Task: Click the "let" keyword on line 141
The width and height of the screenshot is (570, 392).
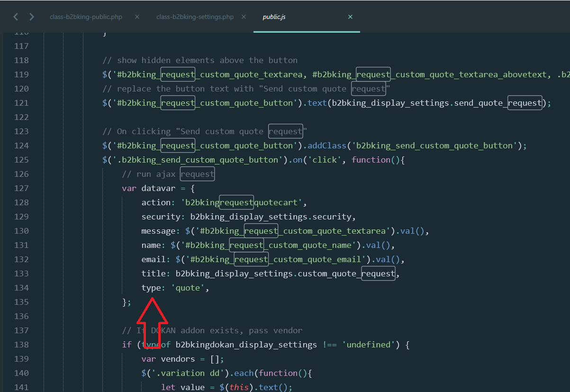Action: [168, 387]
